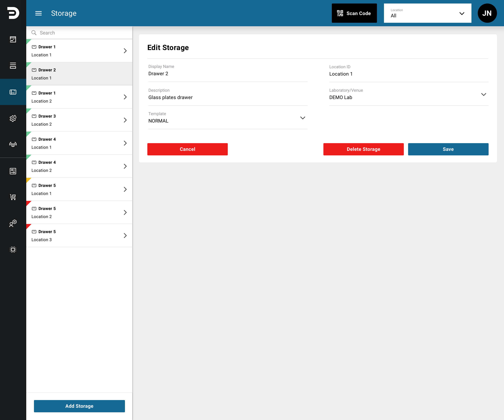Expand chevron for Drawer 3 Location 2

point(125,120)
